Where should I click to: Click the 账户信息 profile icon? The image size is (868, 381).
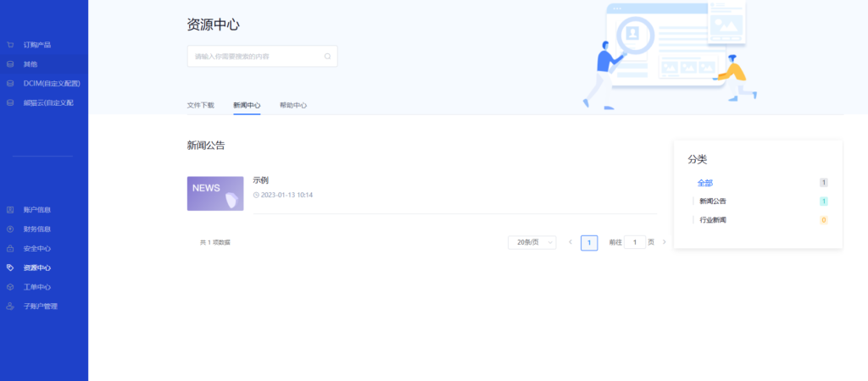click(x=10, y=210)
